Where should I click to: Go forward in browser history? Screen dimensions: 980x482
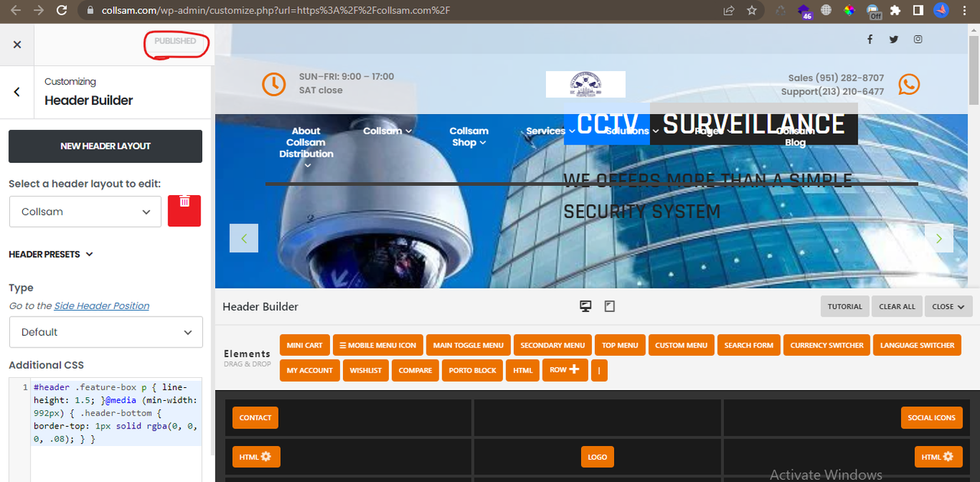[x=39, y=11]
